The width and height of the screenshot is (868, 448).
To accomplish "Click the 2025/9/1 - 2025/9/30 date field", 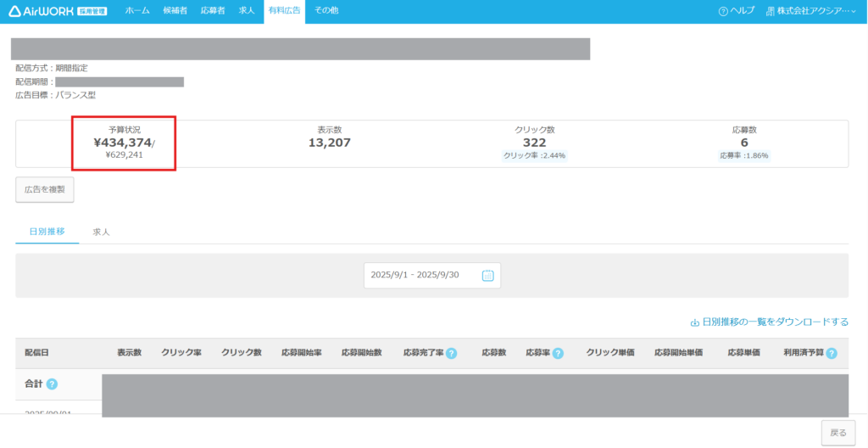I will click(x=424, y=276).
